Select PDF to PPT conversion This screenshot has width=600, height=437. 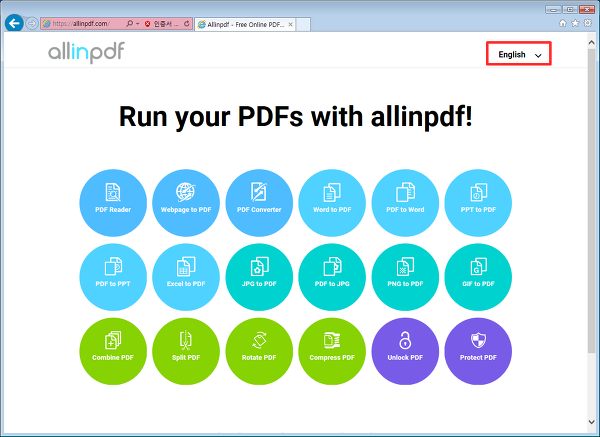pyautogui.click(x=113, y=277)
